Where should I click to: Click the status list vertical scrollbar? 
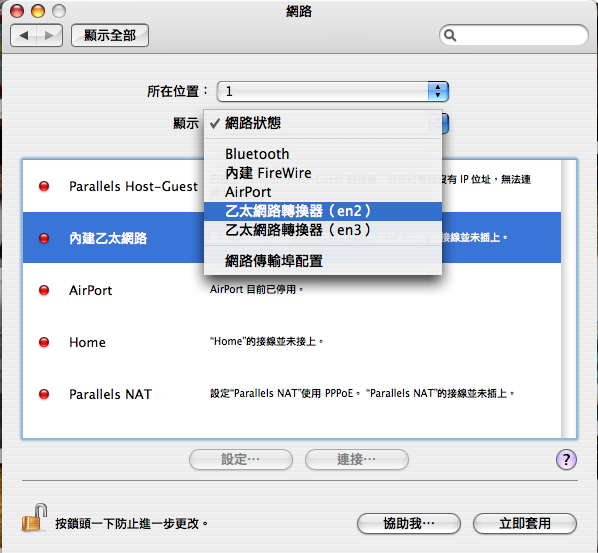(568, 299)
